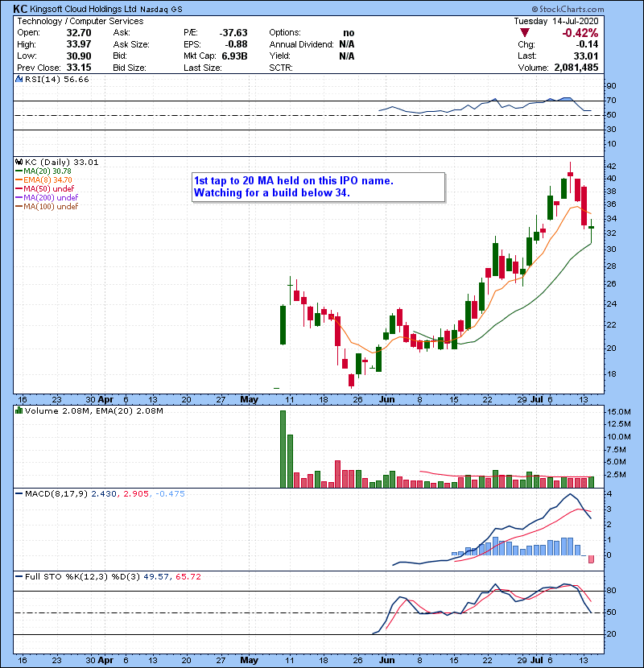Click the Apr label on the bottom date axis
The image size is (644, 668).
(x=105, y=660)
